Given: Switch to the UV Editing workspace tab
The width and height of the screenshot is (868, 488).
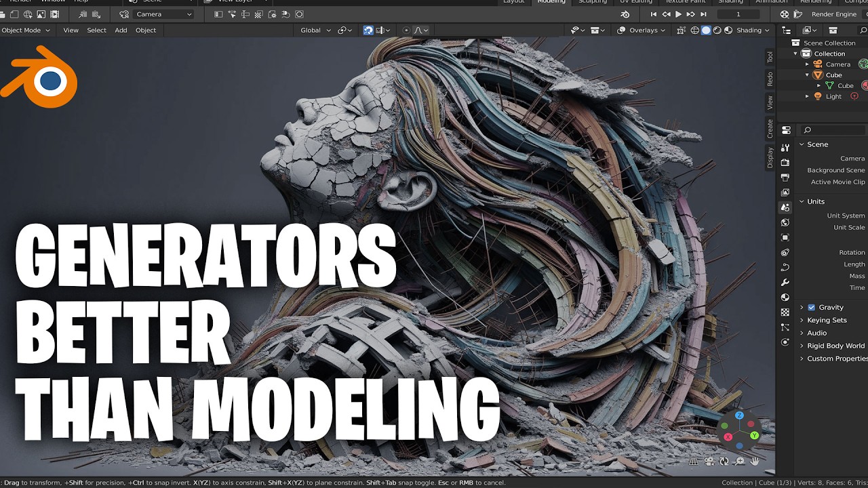Looking at the screenshot, I should pos(636,2).
